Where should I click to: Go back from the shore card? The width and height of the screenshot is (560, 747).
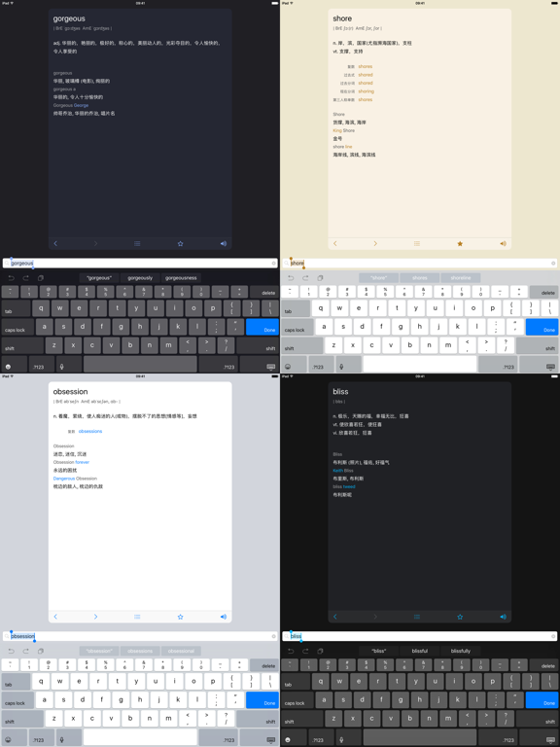[335, 243]
